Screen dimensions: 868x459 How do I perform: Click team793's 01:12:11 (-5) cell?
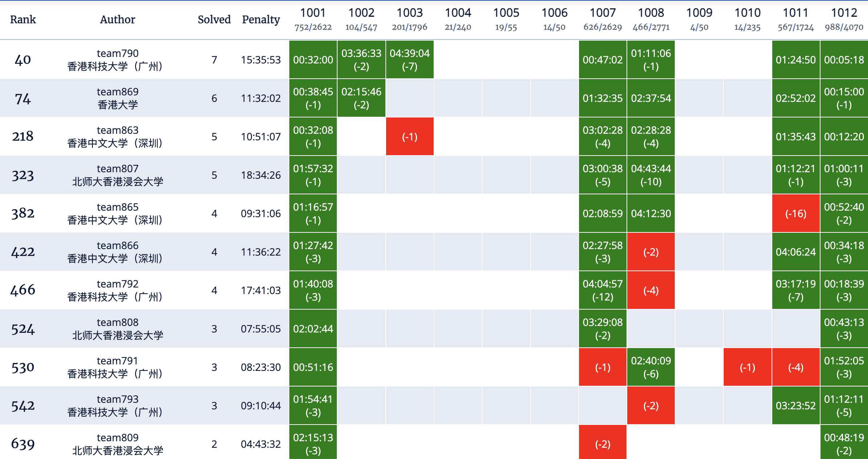click(x=844, y=405)
